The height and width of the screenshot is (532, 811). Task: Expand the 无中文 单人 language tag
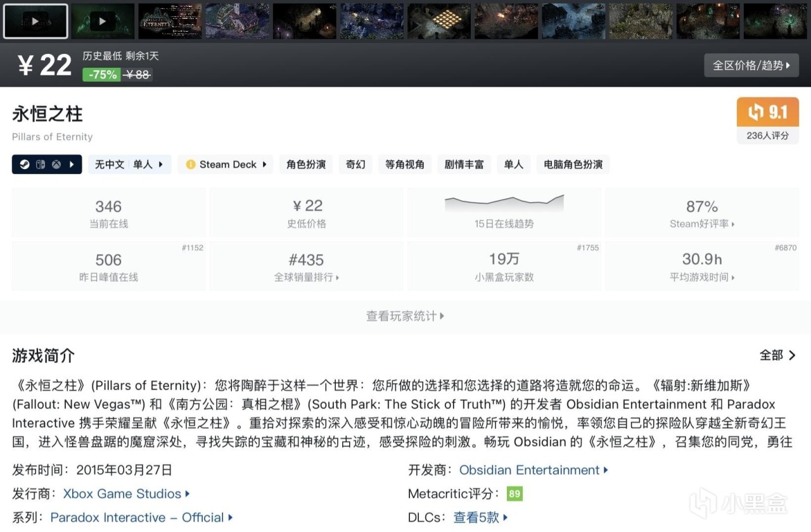pyautogui.click(x=129, y=165)
